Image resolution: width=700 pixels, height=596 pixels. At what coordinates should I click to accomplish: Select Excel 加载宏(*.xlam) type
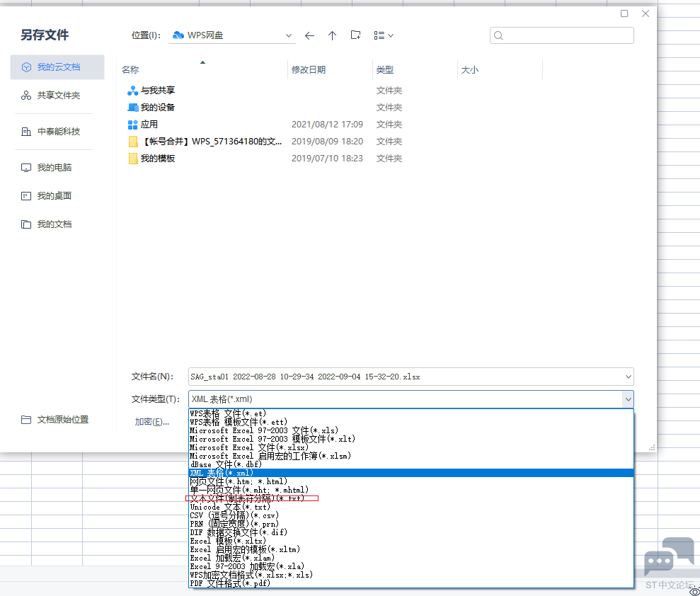point(411,558)
